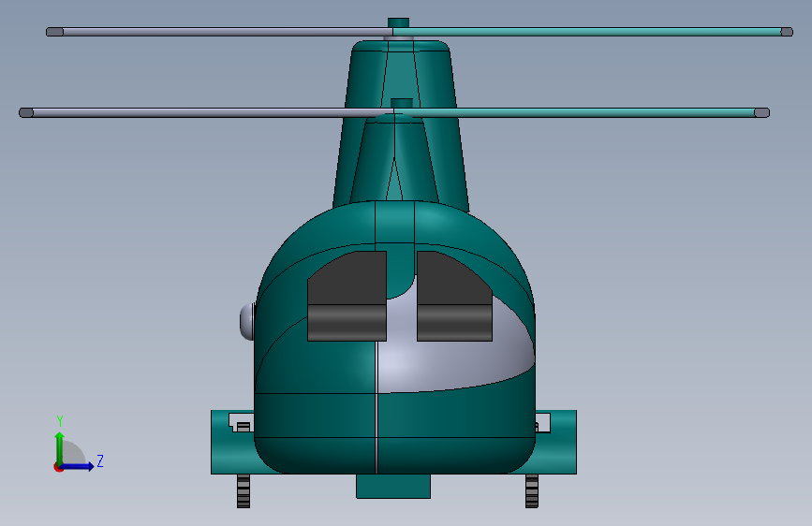The width and height of the screenshot is (812, 526).
Task: Select the left landing gear wheel
Action: [244, 490]
